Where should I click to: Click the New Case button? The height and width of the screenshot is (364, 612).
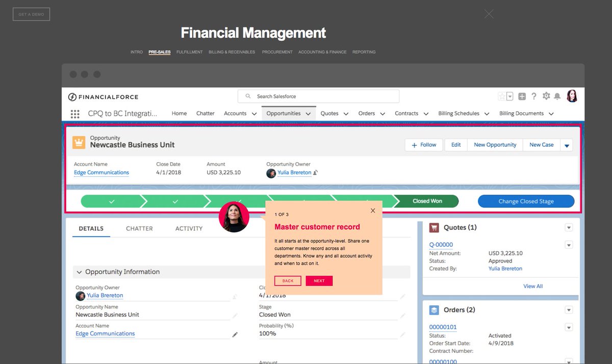[542, 145]
